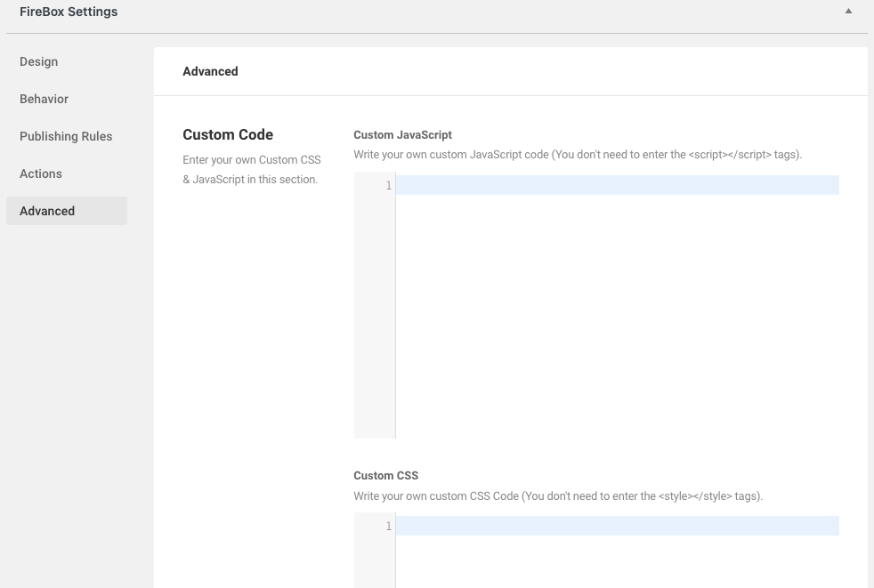
Task: Click the Advanced heading in content panel
Action: click(210, 71)
